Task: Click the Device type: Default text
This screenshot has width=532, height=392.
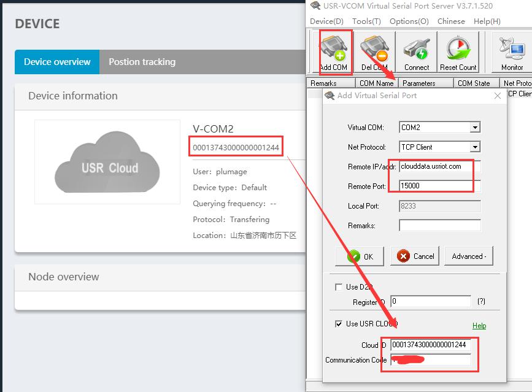Action: coord(229,188)
